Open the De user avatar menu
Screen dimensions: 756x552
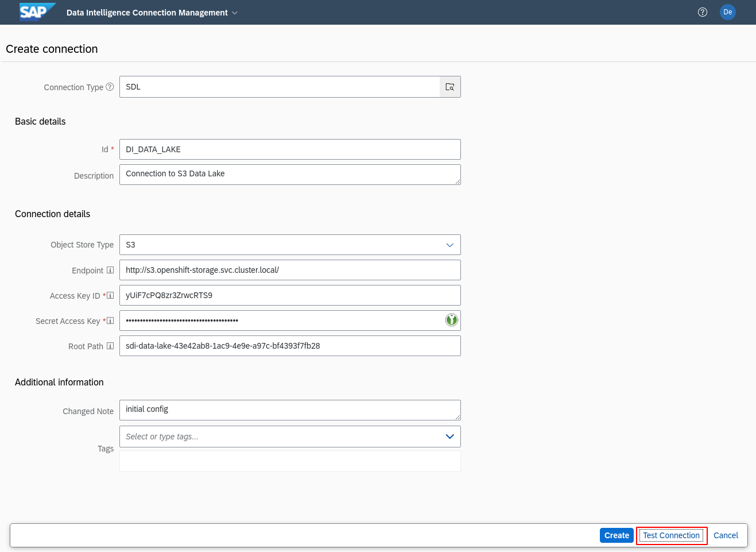tap(728, 12)
